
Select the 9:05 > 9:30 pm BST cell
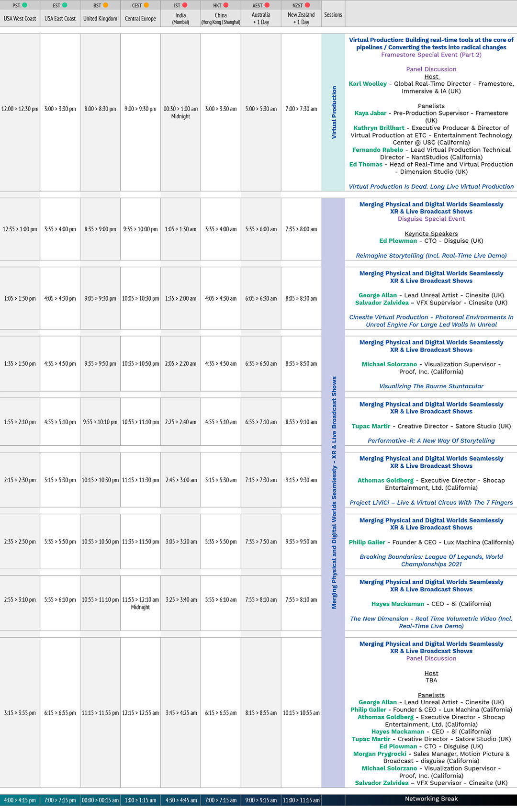click(101, 298)
